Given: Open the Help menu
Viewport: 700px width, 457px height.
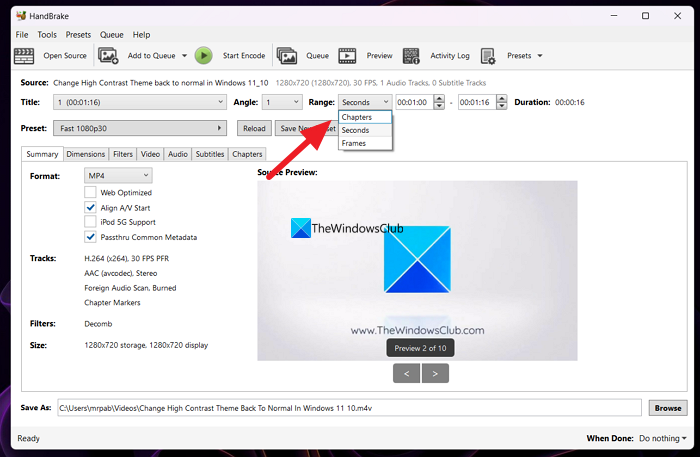Looking at the screenshot, I should 141,34.
